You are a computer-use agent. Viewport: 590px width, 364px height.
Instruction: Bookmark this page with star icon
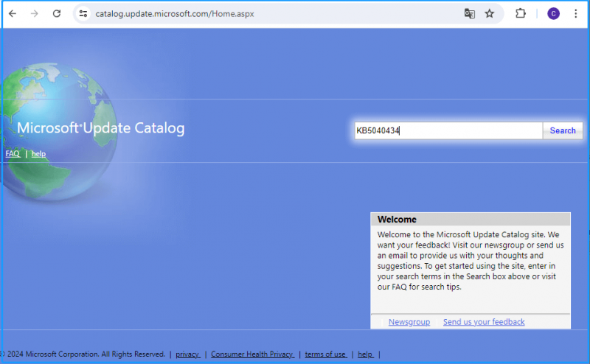[x=489, y=14]
